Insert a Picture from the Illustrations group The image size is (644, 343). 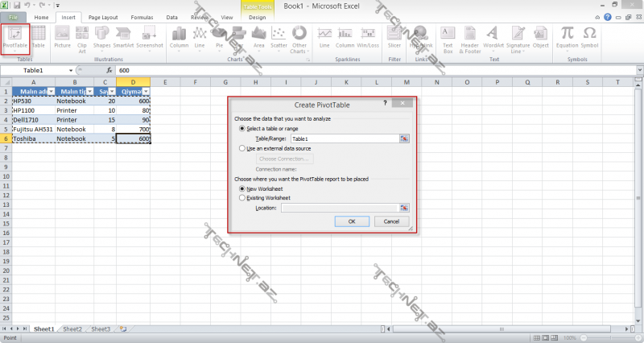pos(63,38)
